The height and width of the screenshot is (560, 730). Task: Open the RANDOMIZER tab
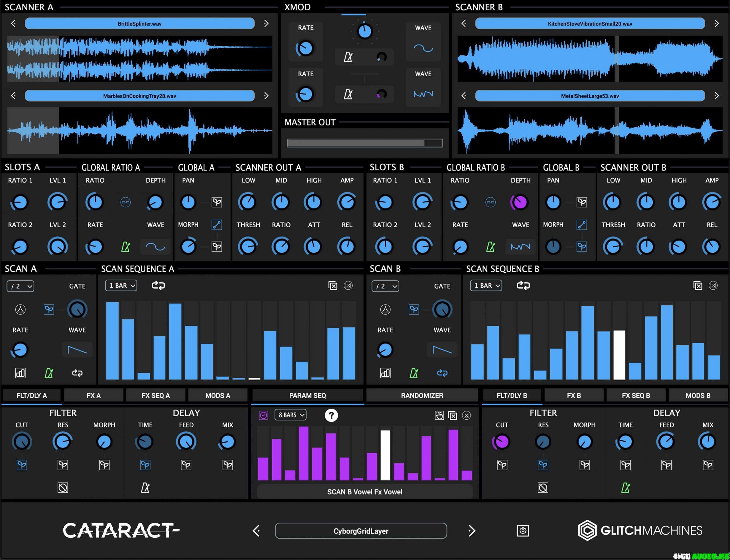422,396
